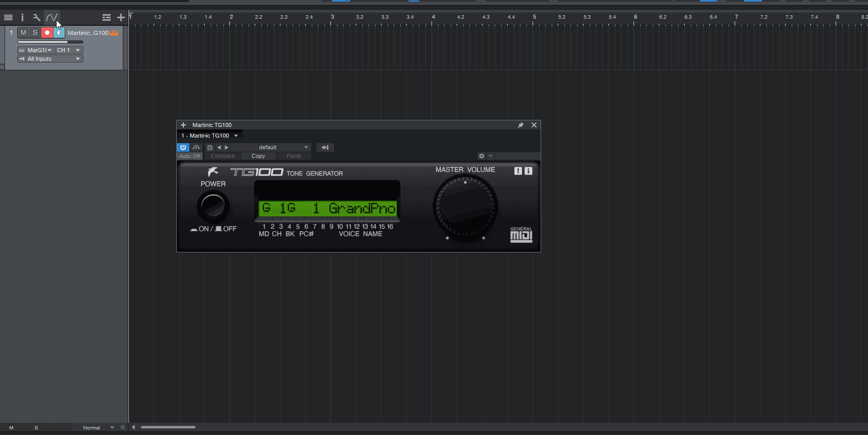868x435 pixels.
Task: Click the keyboard icon beside MarG100 output
Action: 21,50
